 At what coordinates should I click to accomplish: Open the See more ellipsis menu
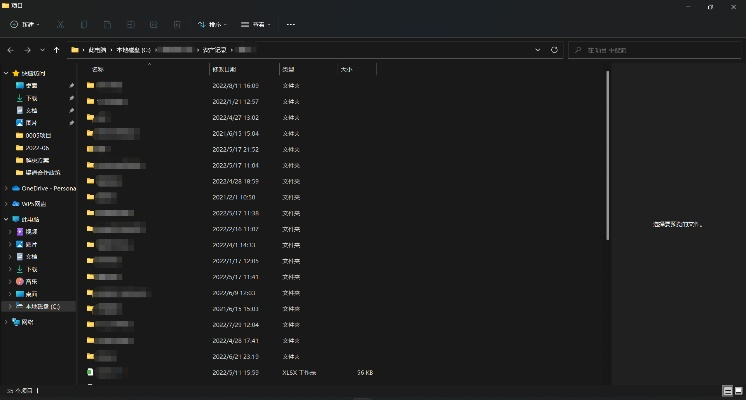pos(291,24)
